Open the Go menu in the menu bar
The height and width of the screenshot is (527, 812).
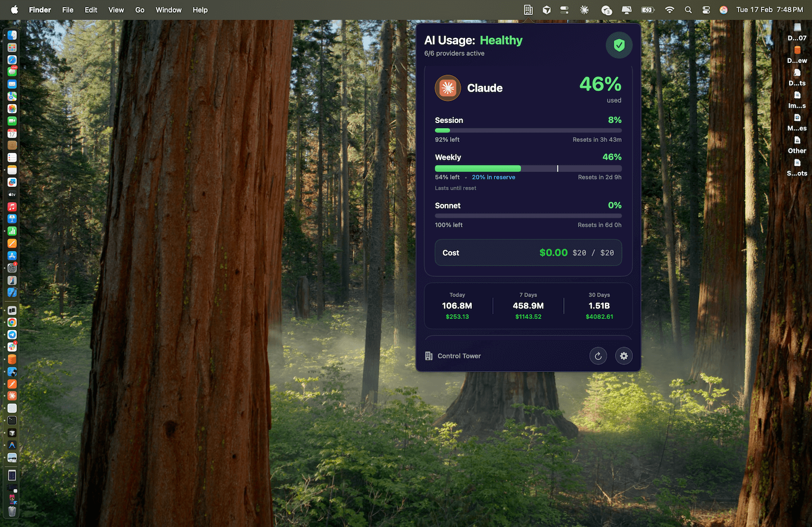pos(140,10)
